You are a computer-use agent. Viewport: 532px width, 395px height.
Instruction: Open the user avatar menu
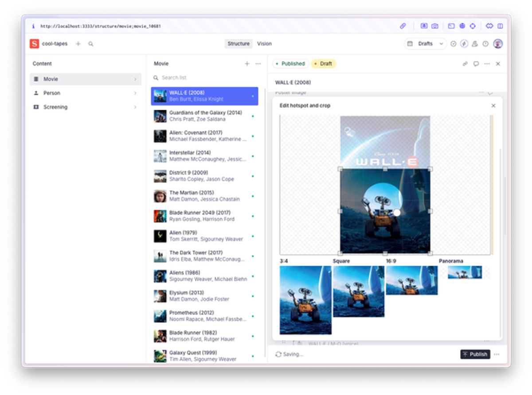click(x=498, y=44)
